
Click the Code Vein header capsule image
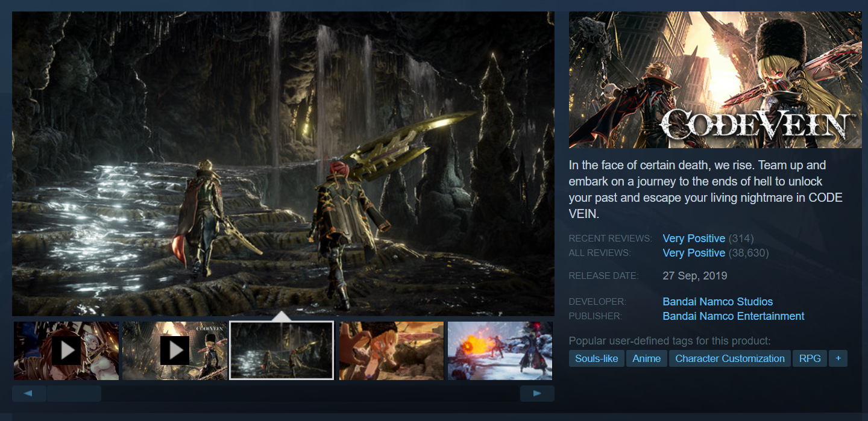(x=715, y=80)
